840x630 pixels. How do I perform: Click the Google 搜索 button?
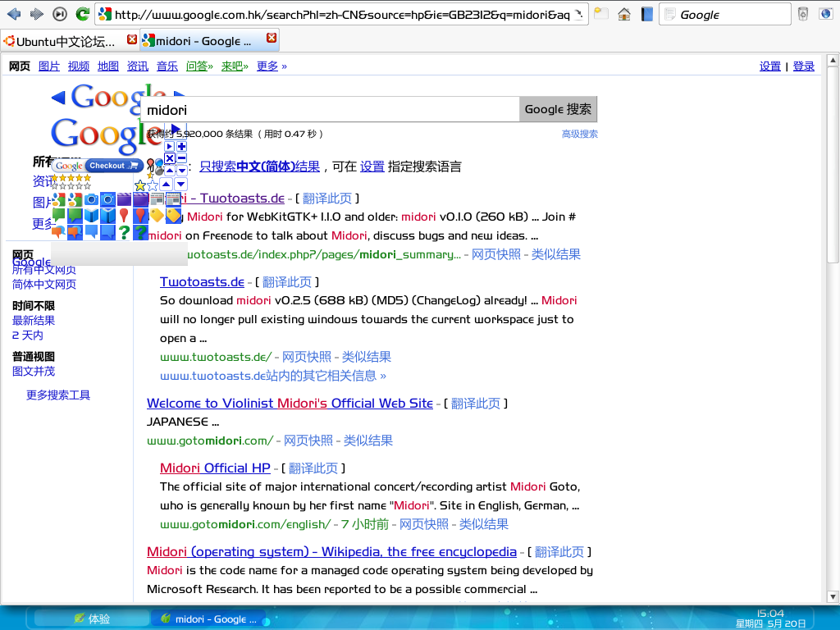(558, 109)
